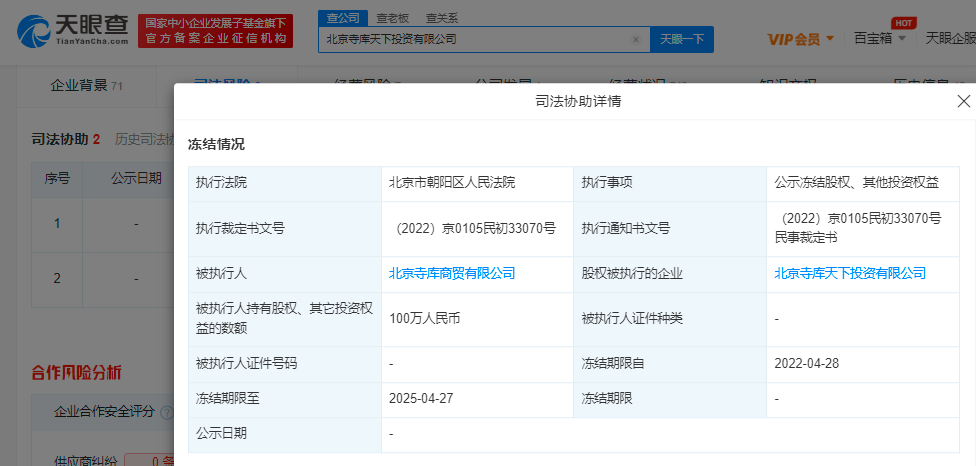This screenshot has height=466, width=976.
Task: Click the 公示冻结股权、其他投资权益 value
Action: [856, 183]
